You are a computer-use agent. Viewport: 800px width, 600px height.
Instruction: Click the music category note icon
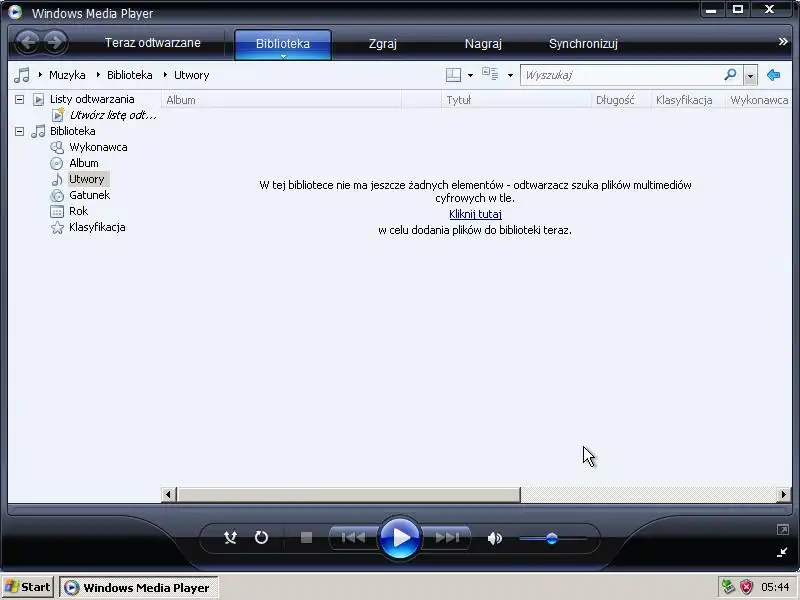(21, 75)
